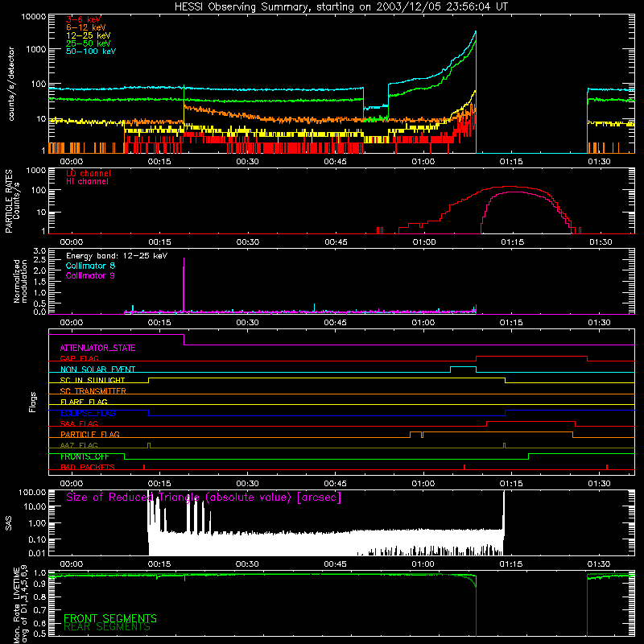Image resolution: width=644 pixels, height=644 pixels.
Task: Click the PARTICLE RATES axis label
Action: 9,201
